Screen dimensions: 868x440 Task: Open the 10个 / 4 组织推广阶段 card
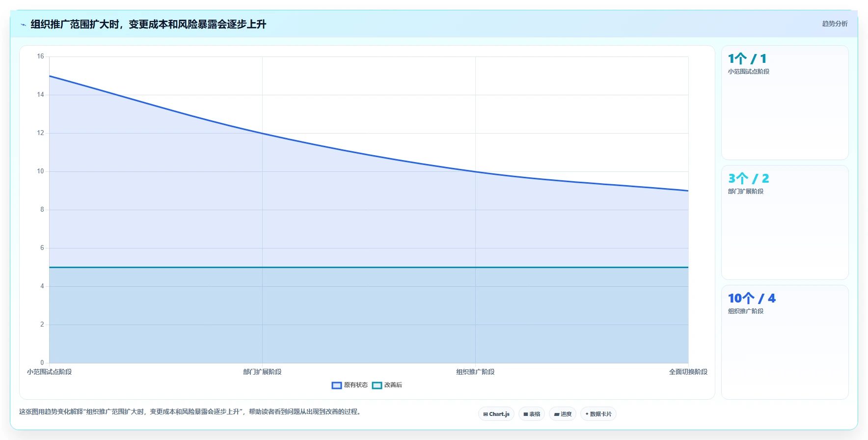[785, 342]
